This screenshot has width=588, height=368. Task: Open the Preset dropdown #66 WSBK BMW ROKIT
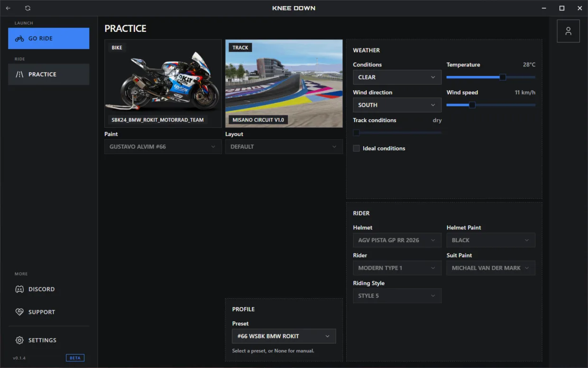tap(284, 336)
